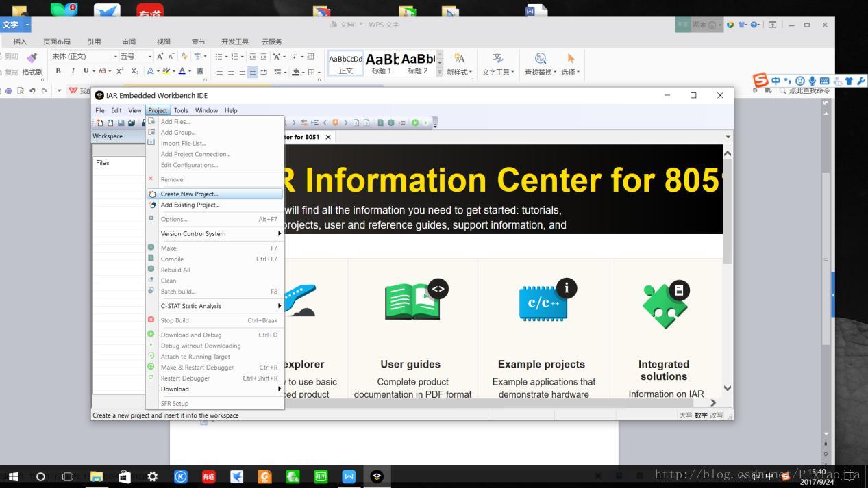Image resolution: width=868 pixels, height=488 pixels.
Task: Open the 文字工具 text tools icon
Action: tap(497, 59)
